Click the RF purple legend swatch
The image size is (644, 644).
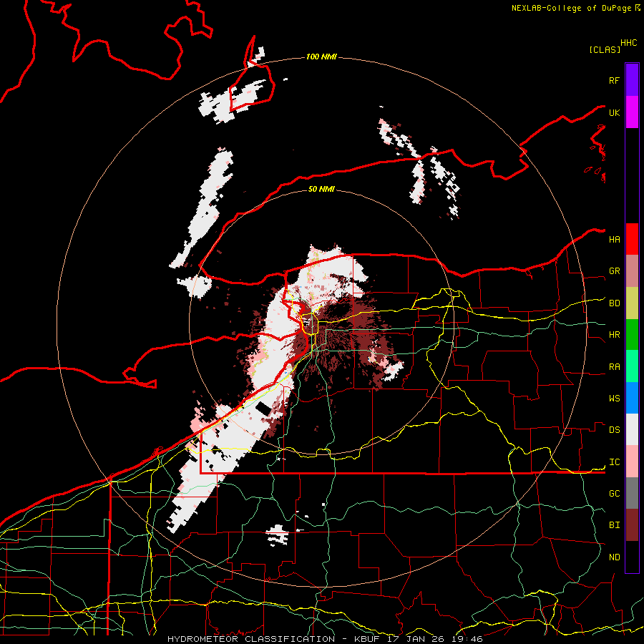632,80
